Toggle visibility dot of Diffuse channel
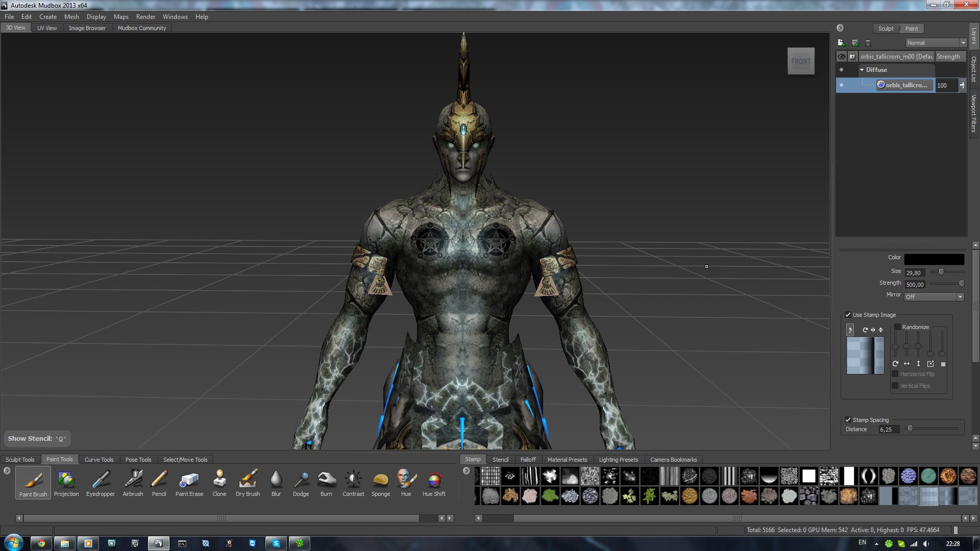 click(x=841, y=70)
